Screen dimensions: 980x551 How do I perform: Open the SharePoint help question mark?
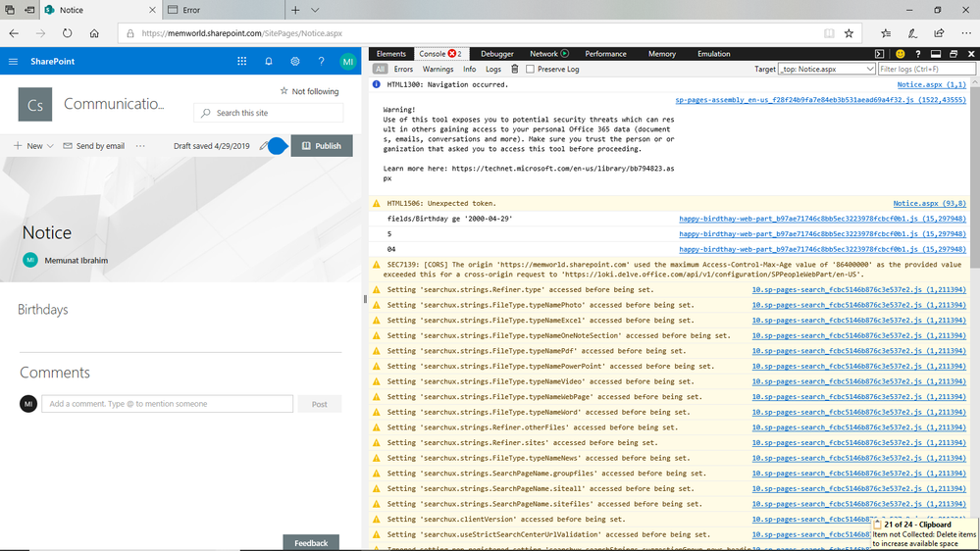321,61
